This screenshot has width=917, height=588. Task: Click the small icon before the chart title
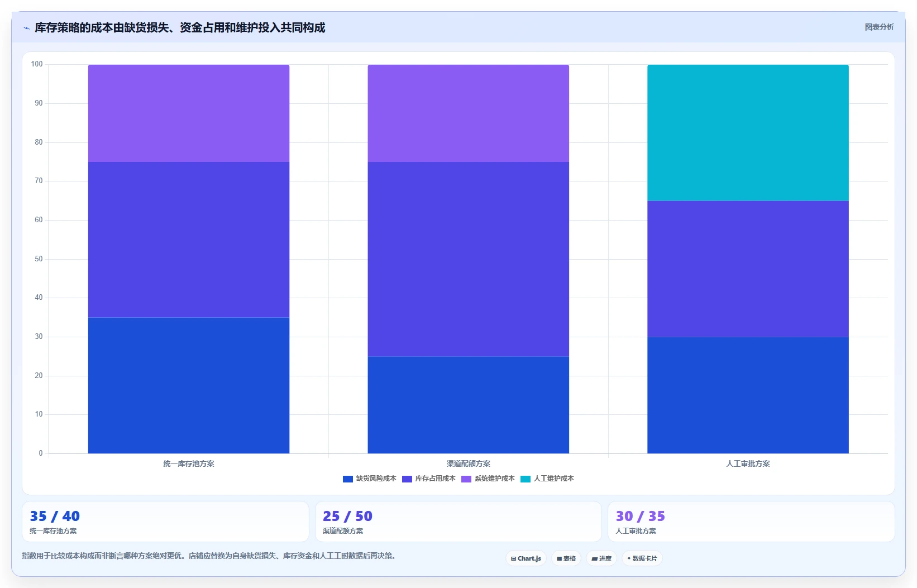pyautogui.click(x=26, y=28)
